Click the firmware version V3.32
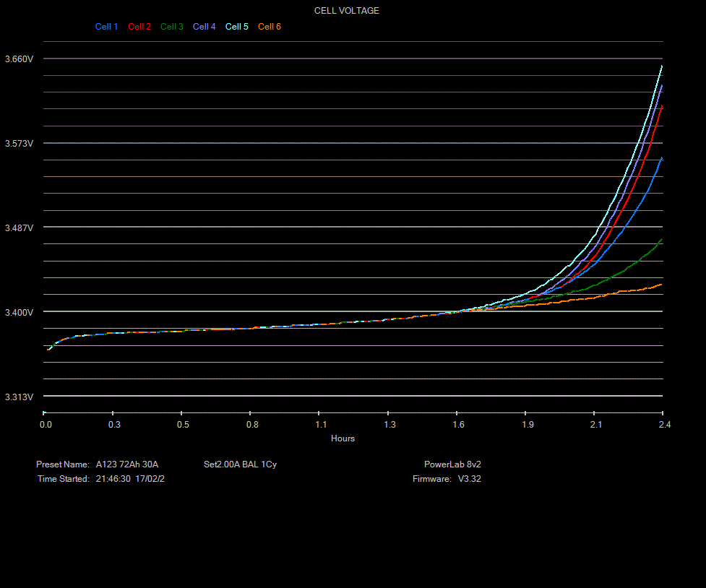 [469, 479]
